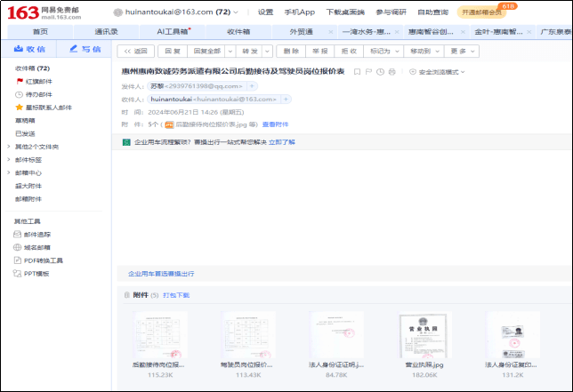Open the red flag 红旗邮件 folder

coord(37,81)
